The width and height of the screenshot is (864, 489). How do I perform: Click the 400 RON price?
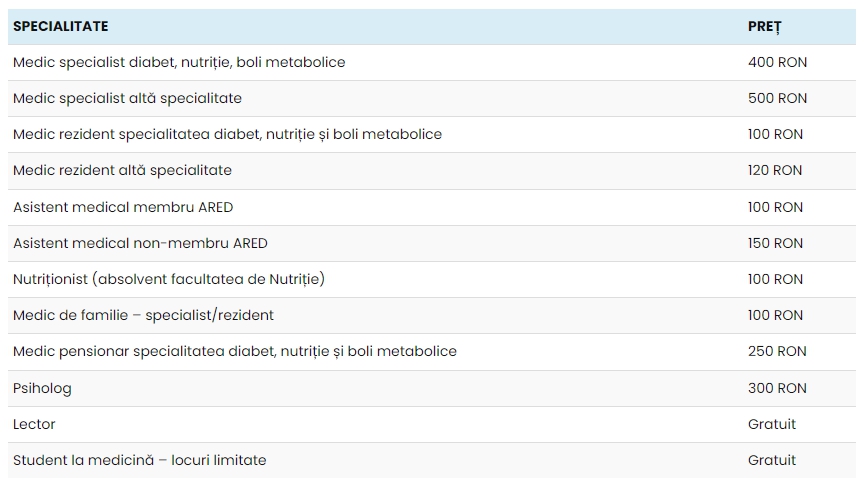pyautogui.click(x=777, y=62)
